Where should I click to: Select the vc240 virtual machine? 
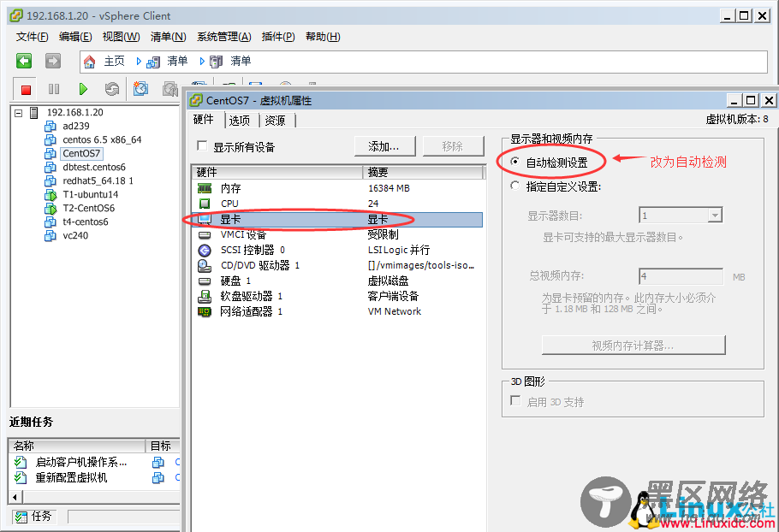click(75, 236)
